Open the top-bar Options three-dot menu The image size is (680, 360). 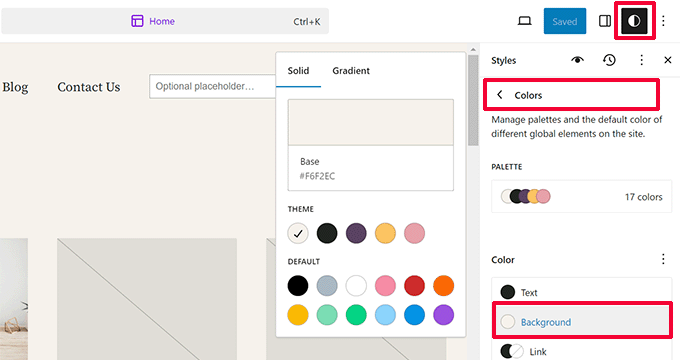tap(663, 21)
